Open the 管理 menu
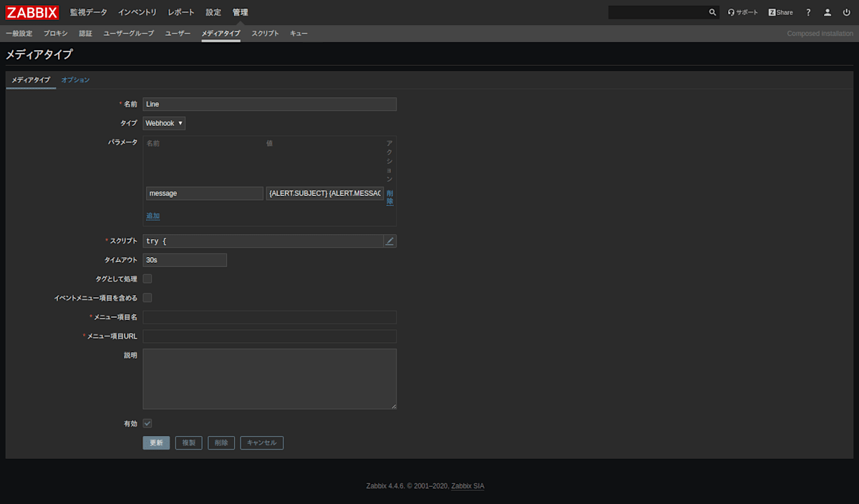The height and width of the screenshot is (504, 859). pyautogui.click(x=241, y=12)
